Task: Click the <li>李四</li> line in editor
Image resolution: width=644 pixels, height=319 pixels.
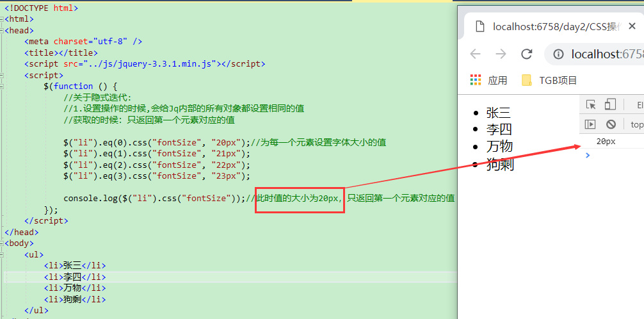Action: coord(75,277)
